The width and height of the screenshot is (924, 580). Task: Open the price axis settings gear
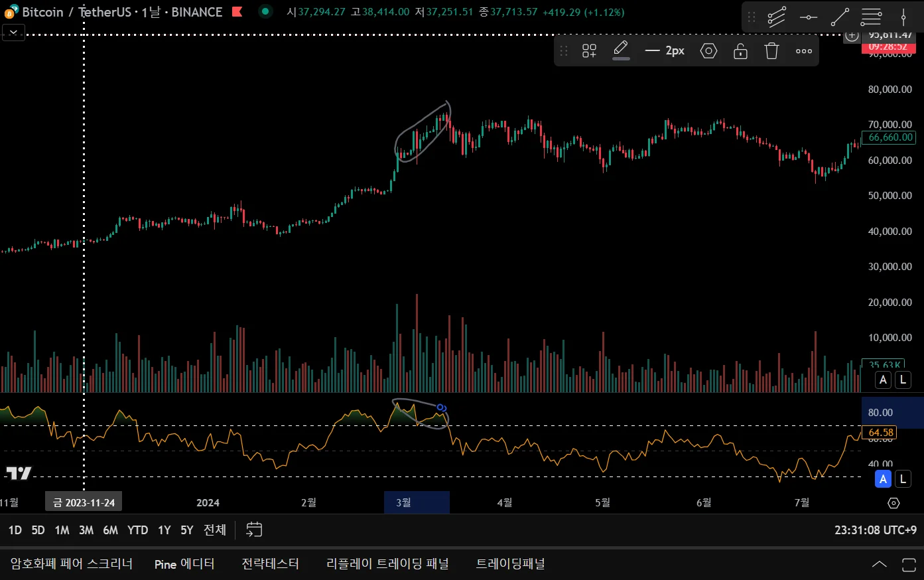click(x=893, y=503)
